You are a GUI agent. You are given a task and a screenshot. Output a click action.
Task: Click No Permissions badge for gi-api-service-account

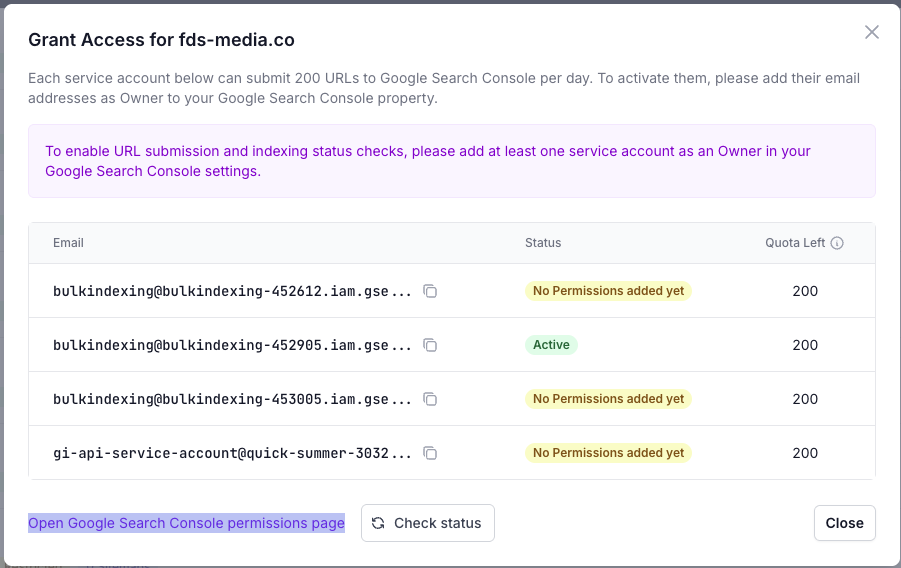pyautogui.click(x=608, y=453)
